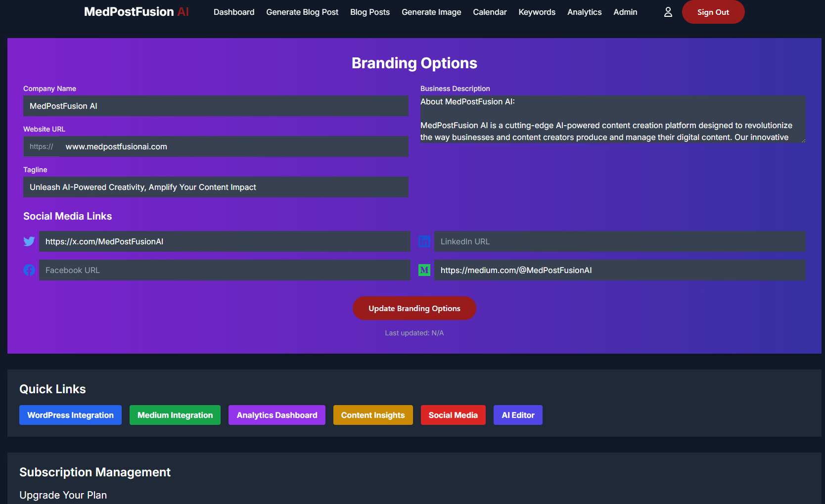Edit the Business Description textarea
Viewport: 825px width, 504px height.
point(613,119)
